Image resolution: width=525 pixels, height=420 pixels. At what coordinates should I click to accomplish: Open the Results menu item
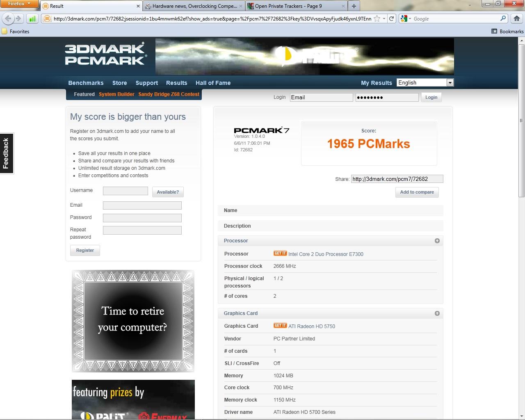click(176, 83)
